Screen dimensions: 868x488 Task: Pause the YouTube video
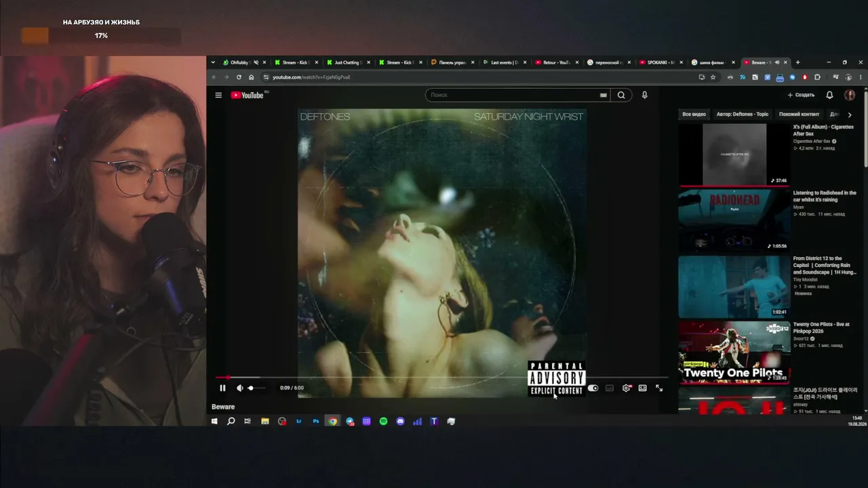pos(222,388)
